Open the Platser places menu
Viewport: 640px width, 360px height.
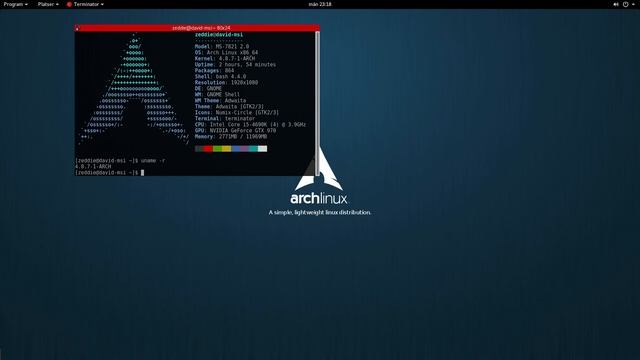click(48, 4)
